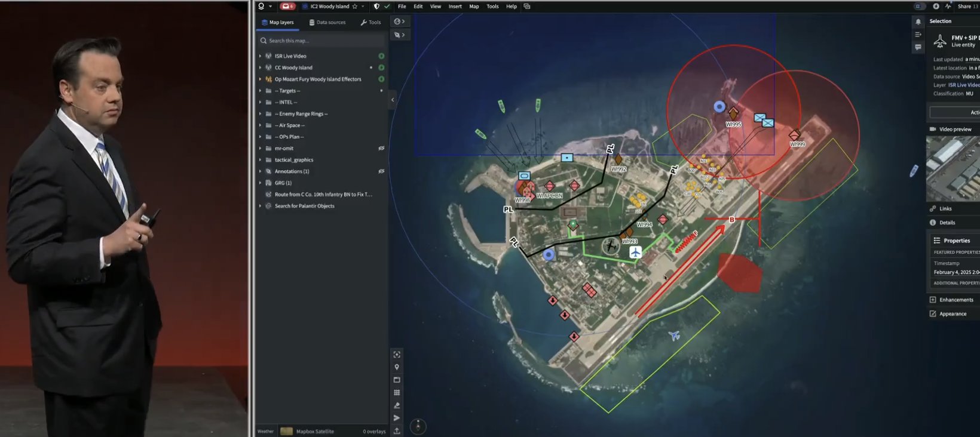
Task: Expand the CC Woody Island layer
Action: click(260, 67)
